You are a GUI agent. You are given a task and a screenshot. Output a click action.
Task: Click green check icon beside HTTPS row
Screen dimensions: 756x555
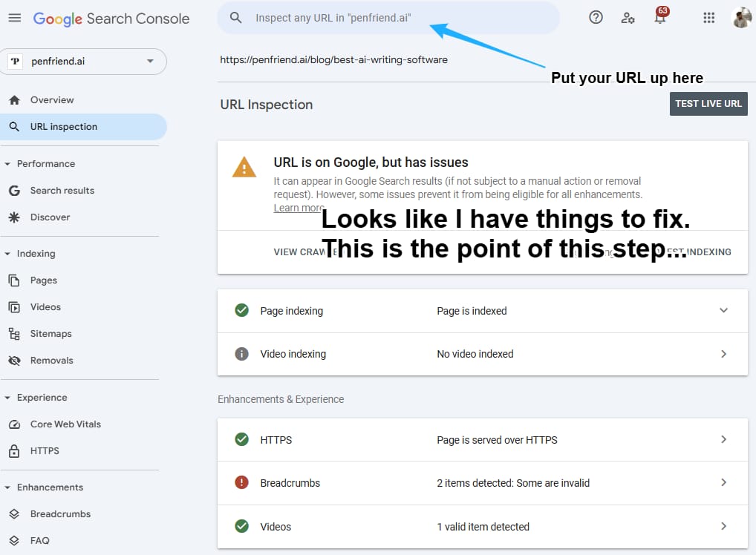coord(241,439)
